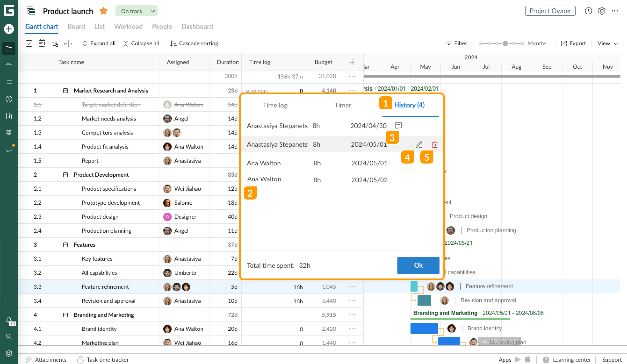Image resolution: width=627 pixels, height=364 pixels.
Task: Click the Ana Walton 2024/05/02 history entry
Action: [x=342, y=179]
